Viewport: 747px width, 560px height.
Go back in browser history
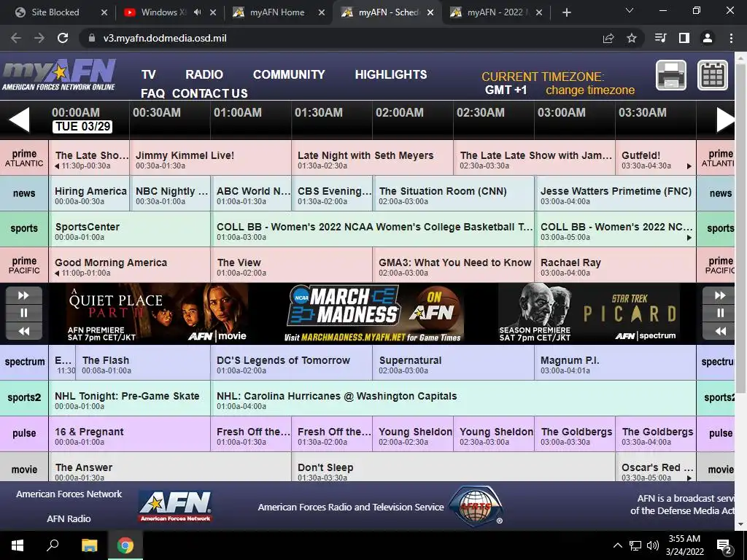coord(16,38)
